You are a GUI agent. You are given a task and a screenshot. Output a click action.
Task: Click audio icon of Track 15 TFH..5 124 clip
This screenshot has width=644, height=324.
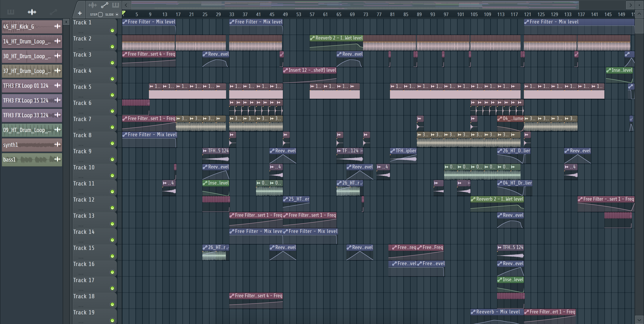click(x=500, y=247)
